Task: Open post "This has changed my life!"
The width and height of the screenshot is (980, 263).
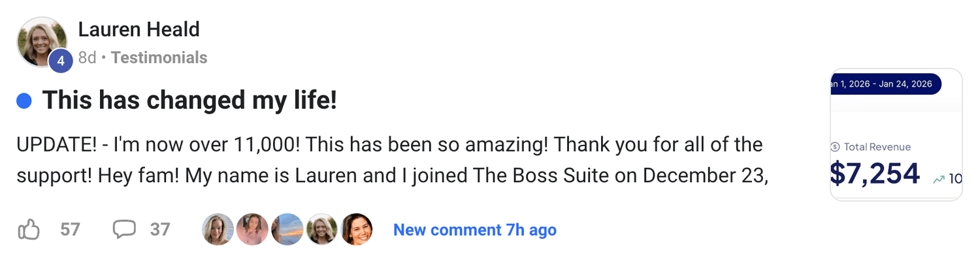Action: pyautogui.click(x=189, y=101)
